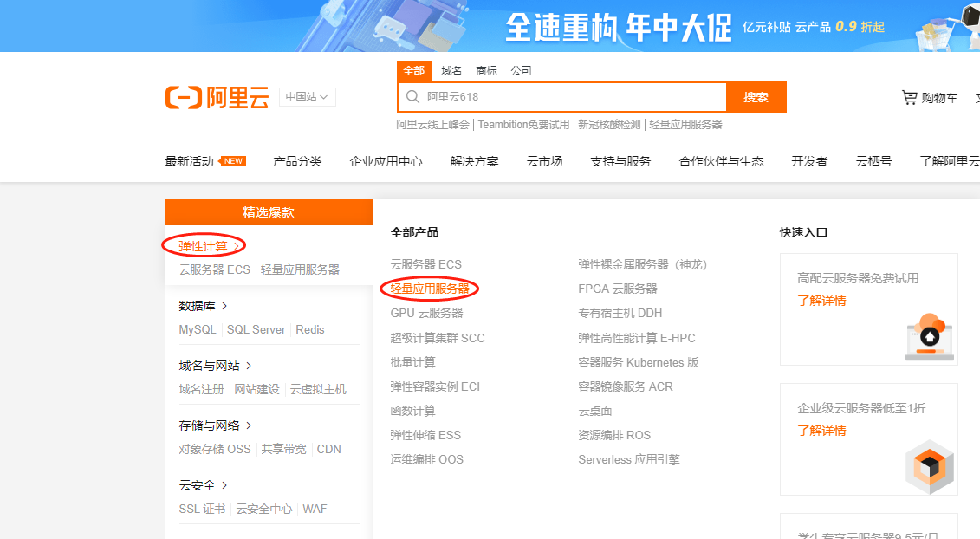980x539 pixels.
Task: Open the 阿里云线上峰会 hot search link
Action: 432,125
